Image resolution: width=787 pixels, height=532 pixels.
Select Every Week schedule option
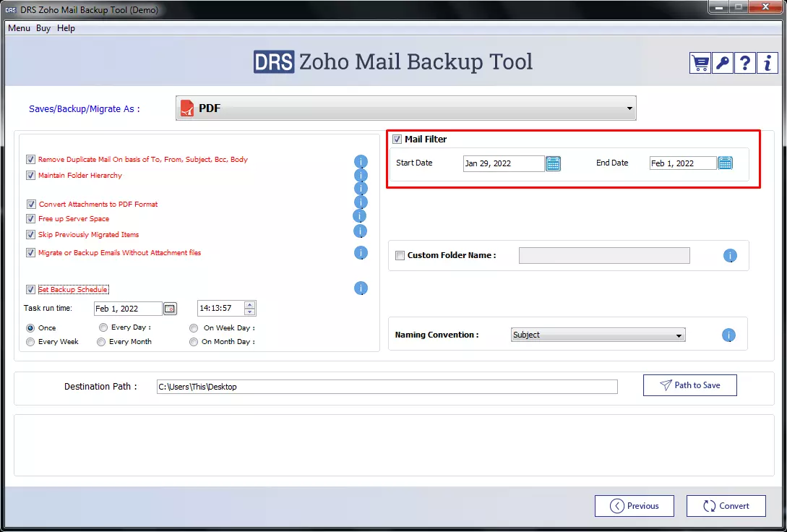coord(30,343)
